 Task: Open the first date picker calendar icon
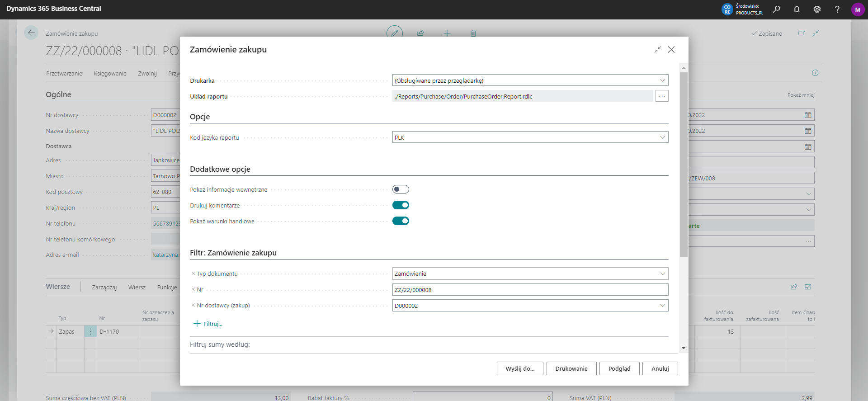[808, 115]
